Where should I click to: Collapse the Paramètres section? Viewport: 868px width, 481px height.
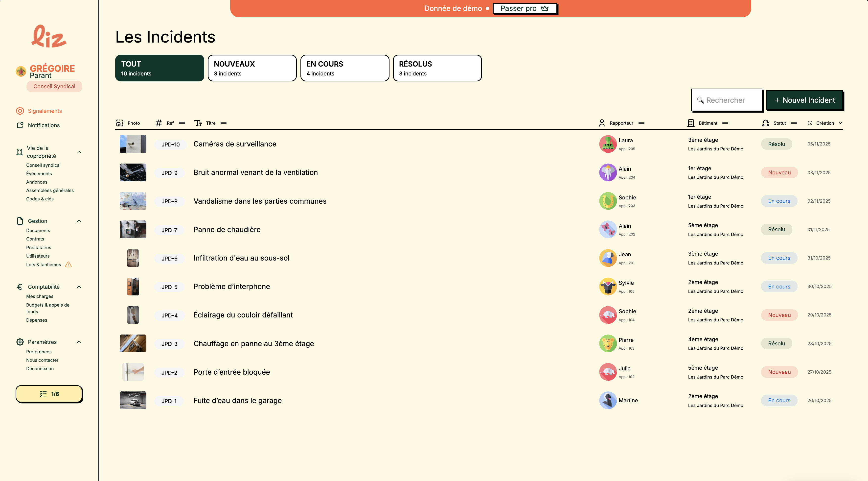[x=79, y=342]
